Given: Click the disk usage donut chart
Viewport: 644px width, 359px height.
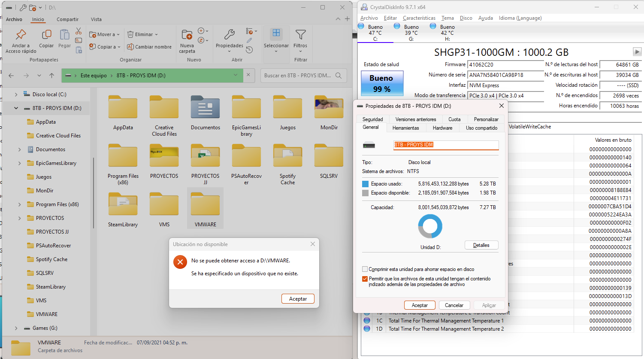Looking at the screenshot, I should tap(430, 226).
